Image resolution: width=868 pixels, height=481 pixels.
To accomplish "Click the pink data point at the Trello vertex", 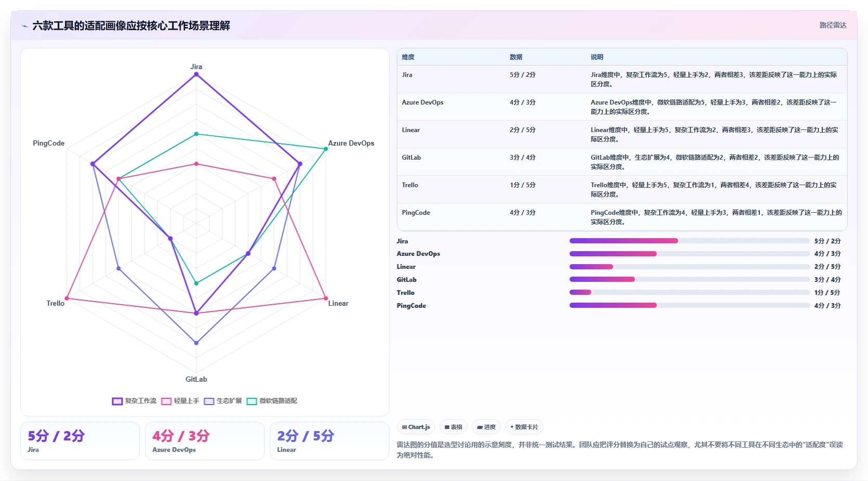I will [x=67, y=298].
